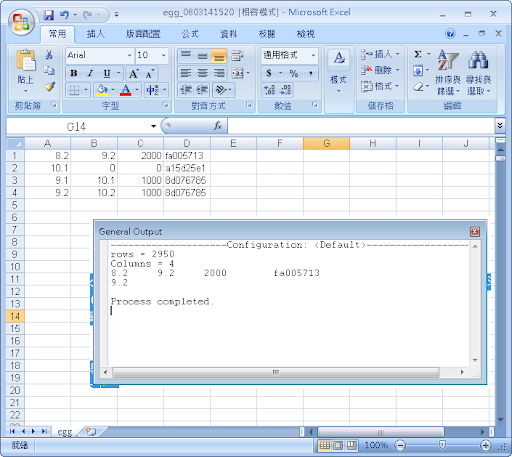Increase decimal places

click(269, 90)
